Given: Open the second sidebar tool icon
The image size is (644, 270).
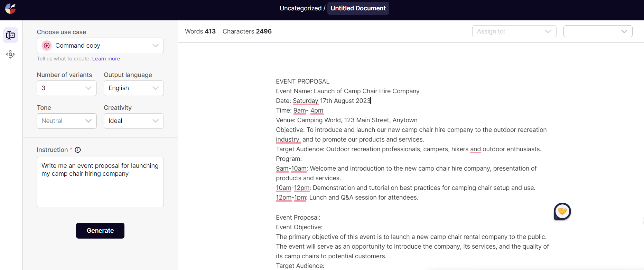Looking at the screenshot, I should 10,54.
